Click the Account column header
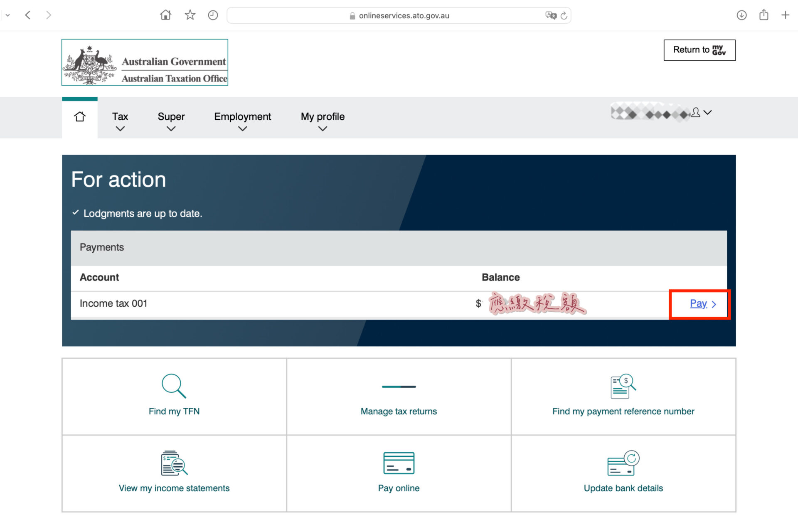798x532 pixels. pos(99,277)
